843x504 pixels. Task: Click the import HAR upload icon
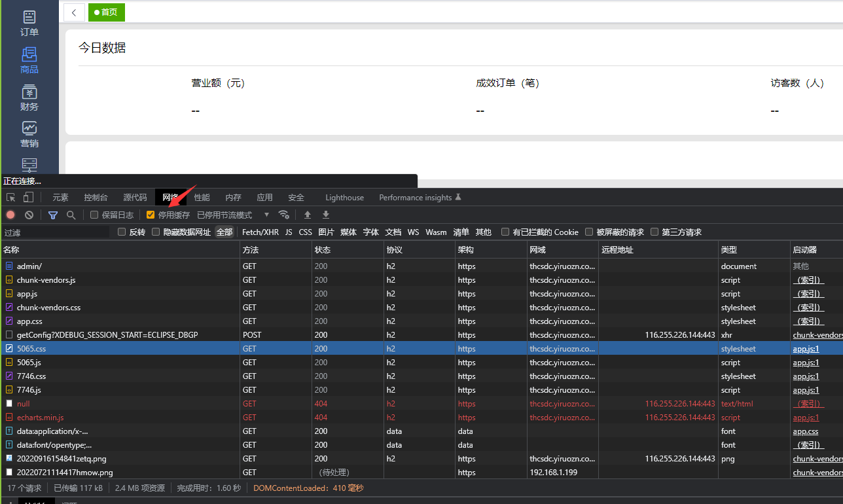pos(308,215)
